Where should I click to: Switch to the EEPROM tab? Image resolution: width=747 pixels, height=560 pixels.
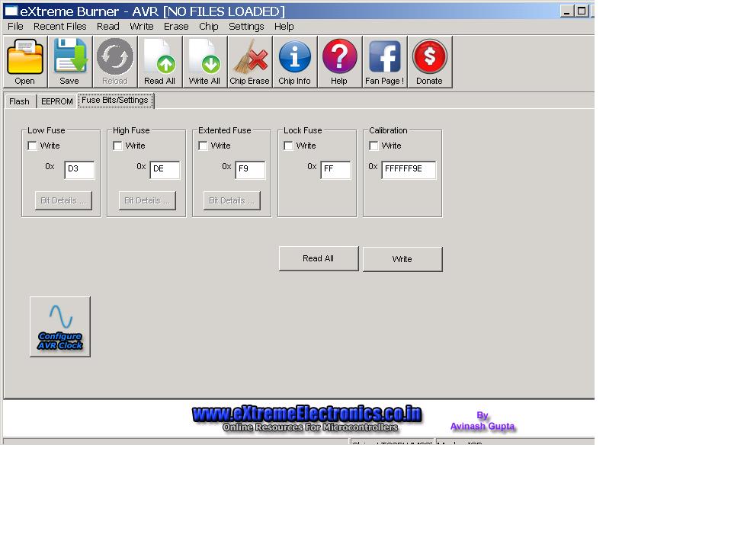57,101
